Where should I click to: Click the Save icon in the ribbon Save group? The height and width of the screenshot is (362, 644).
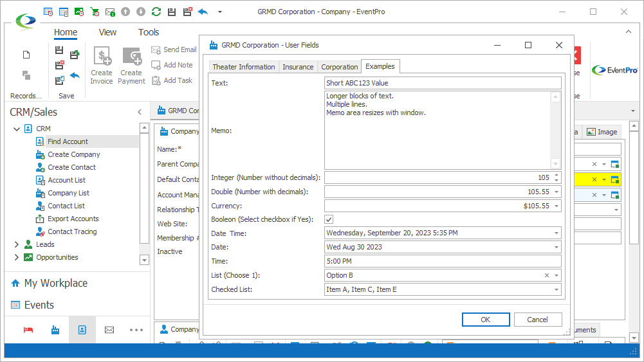click(x=59, y=50)
